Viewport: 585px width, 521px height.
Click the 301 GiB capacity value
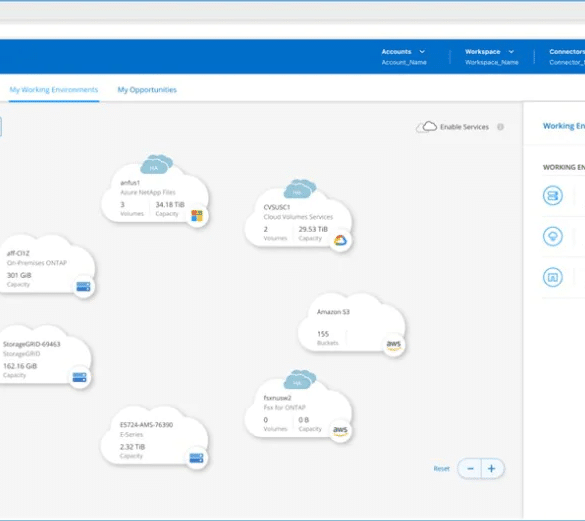click(19, 275)
